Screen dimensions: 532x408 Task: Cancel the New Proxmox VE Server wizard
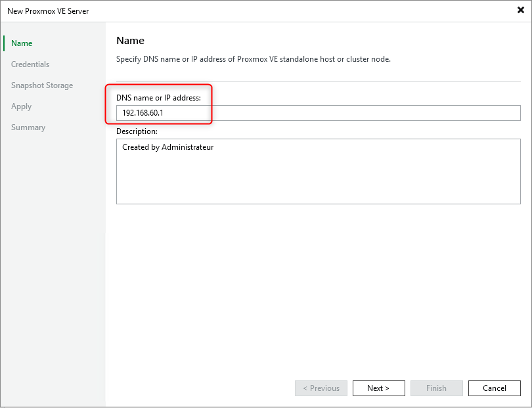494,388
